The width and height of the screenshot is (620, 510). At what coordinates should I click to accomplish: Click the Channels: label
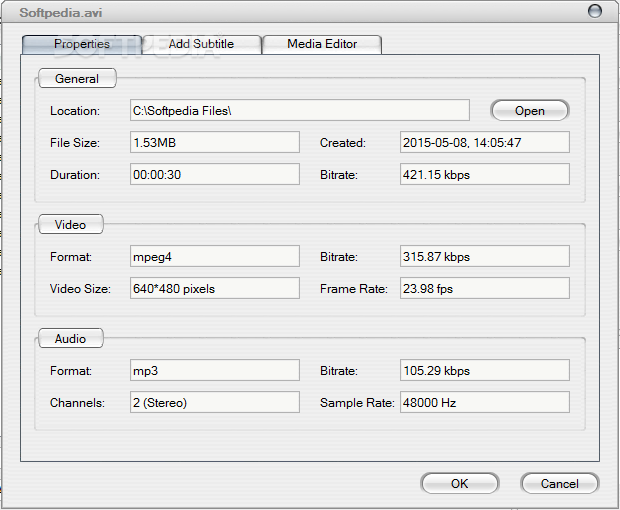(x=77, y=402)
